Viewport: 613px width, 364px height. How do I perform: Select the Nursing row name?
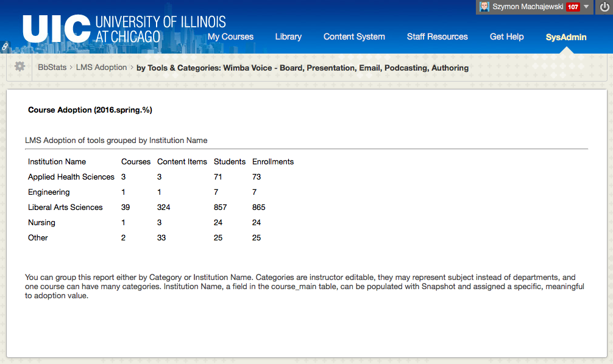click(41, 223)
